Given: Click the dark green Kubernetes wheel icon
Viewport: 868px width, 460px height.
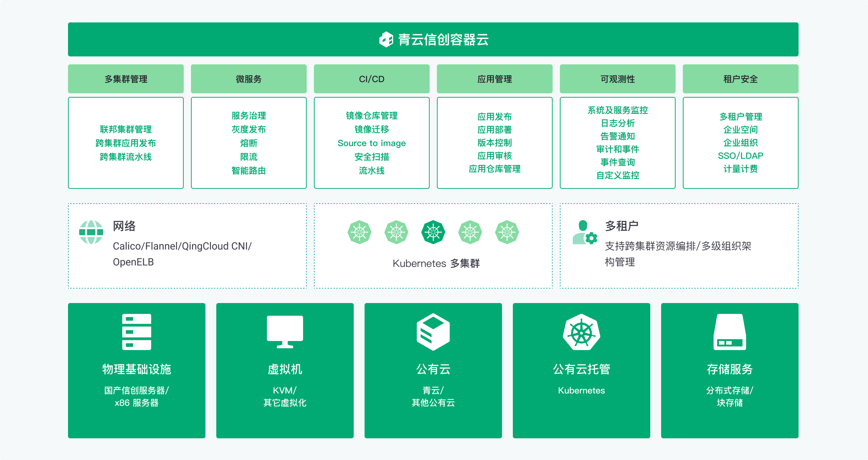Looking at the screenshot, I should point(433,233).
